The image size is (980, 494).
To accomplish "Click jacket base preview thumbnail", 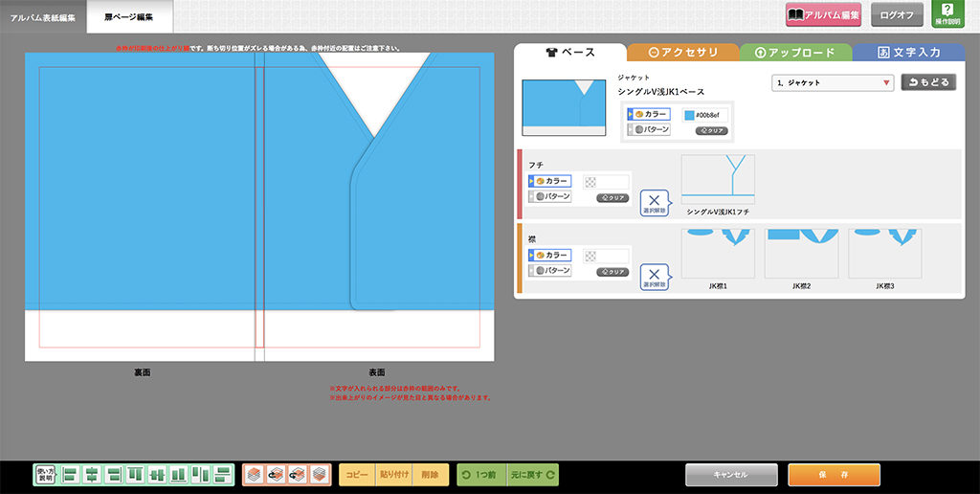I will pos(564,107).
